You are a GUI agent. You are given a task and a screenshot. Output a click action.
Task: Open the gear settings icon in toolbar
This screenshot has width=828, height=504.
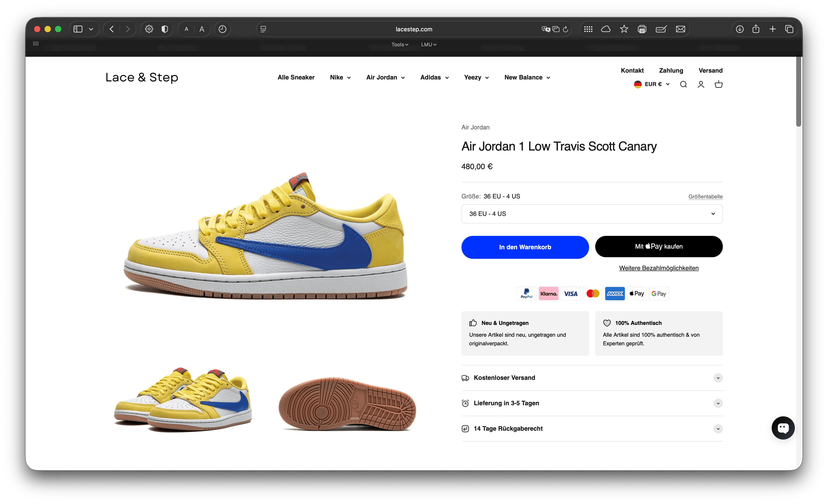coord(149,29)
